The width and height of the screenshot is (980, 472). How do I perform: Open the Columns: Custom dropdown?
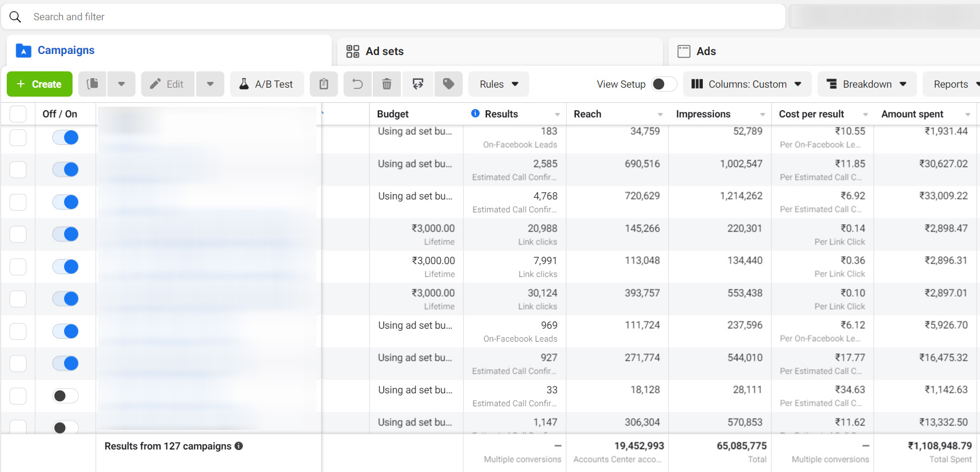(747, 84)
